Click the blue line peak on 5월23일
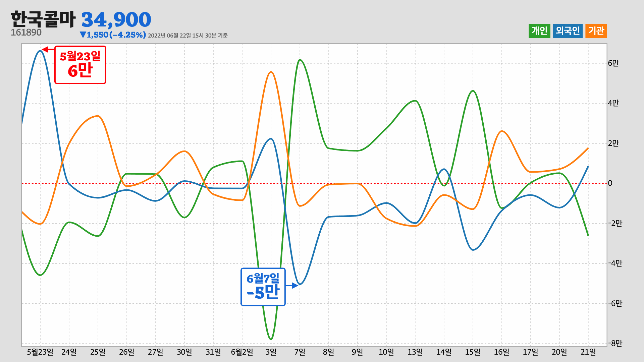Viewport: 644px width, 362px height. [40, 51]
